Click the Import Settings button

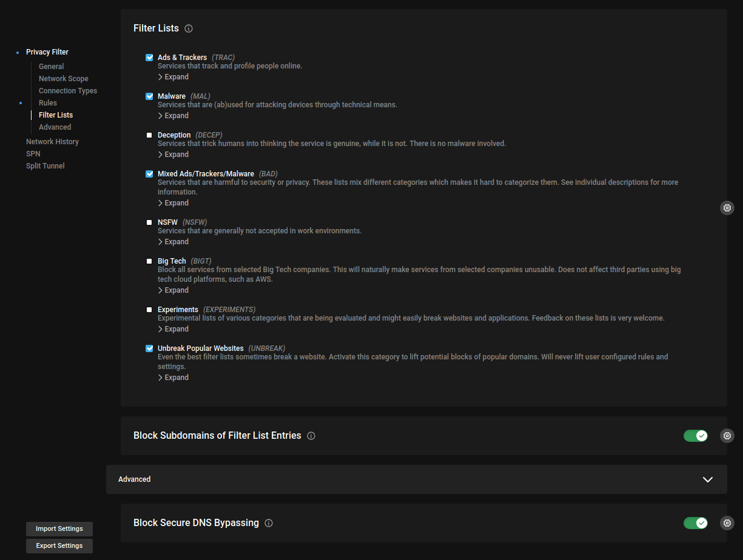tap(59, 529)
